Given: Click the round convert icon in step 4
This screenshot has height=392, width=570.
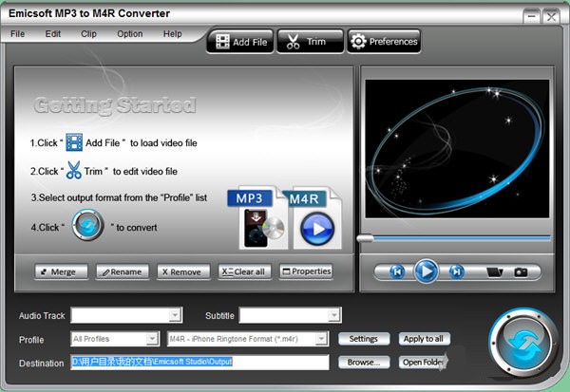Looking at the screenshot, I should 87,225.
